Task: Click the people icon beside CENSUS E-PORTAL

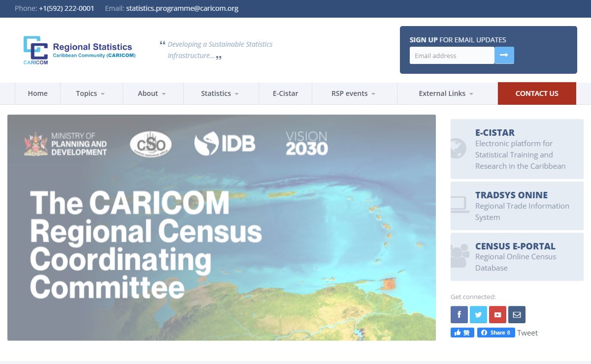Action: pos(460,256)
